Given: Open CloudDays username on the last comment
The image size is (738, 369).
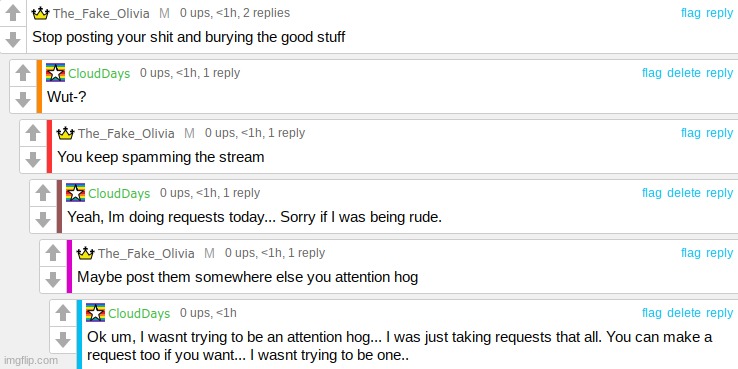Looking at the screenshot, I should click(139, 313).
